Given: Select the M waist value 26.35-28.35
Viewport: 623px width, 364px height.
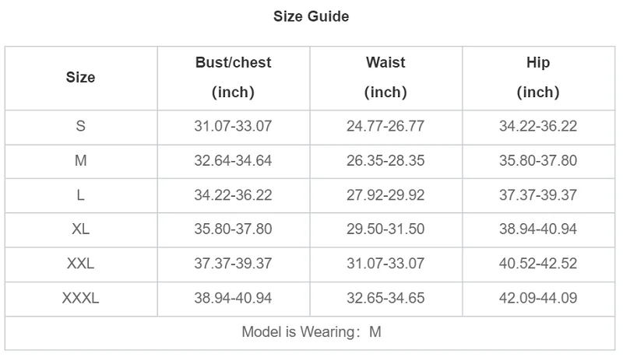Looking at the screenshot, I should tap(385, 161).
